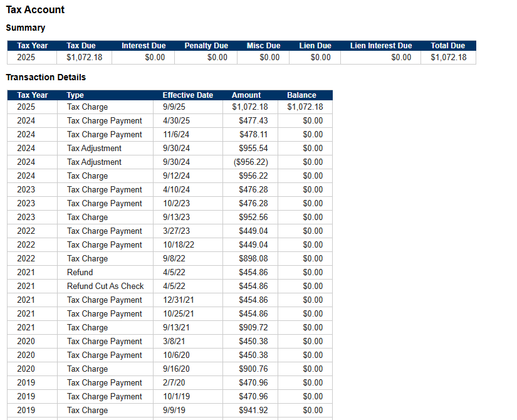Click the Lien Interest Due column header
Viewport: 517px width, 420px height.
pos(381,46)
